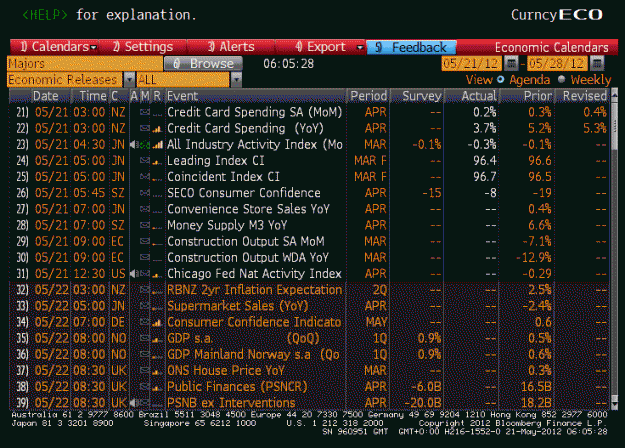Click the ALL filter field
This screenshot has width=625, height=448.
183,80
